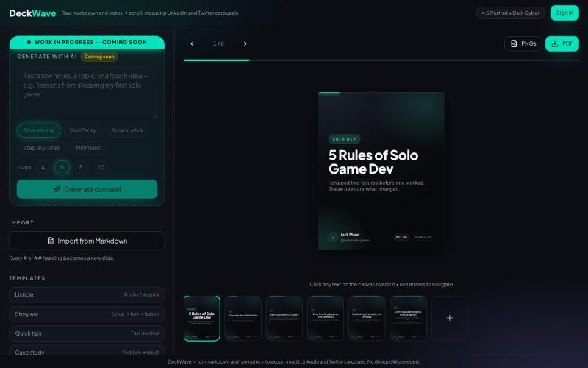Edit the slide title 5 Rules of Solo Game Dev

pyautogui.click(x=373, y=162)
